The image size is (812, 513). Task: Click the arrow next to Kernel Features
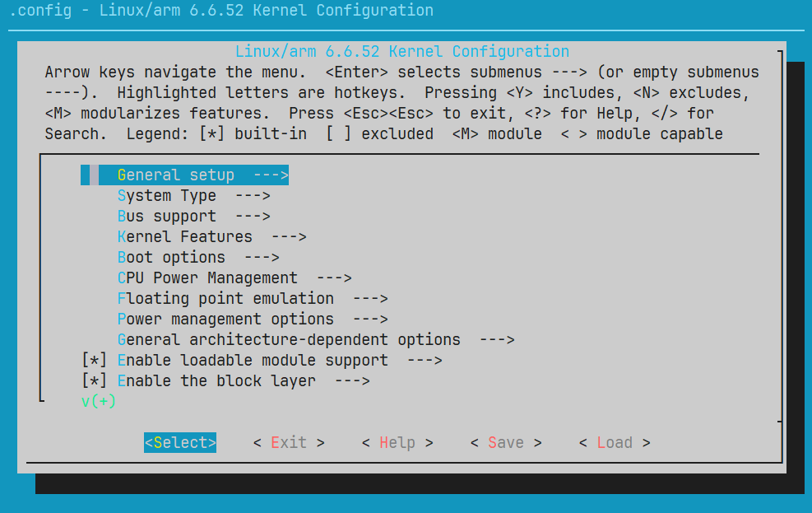pos(289,237)
